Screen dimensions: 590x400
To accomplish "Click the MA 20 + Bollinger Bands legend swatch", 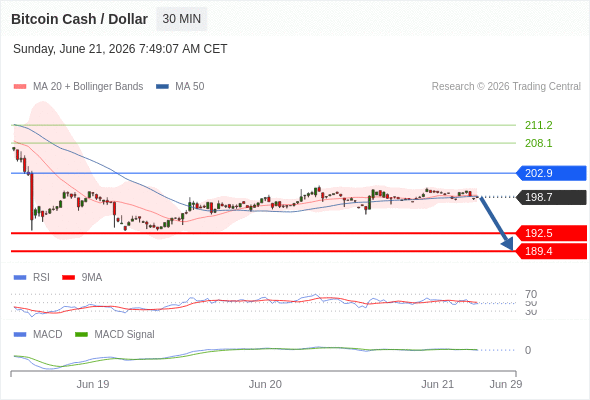I will (20, 87).
